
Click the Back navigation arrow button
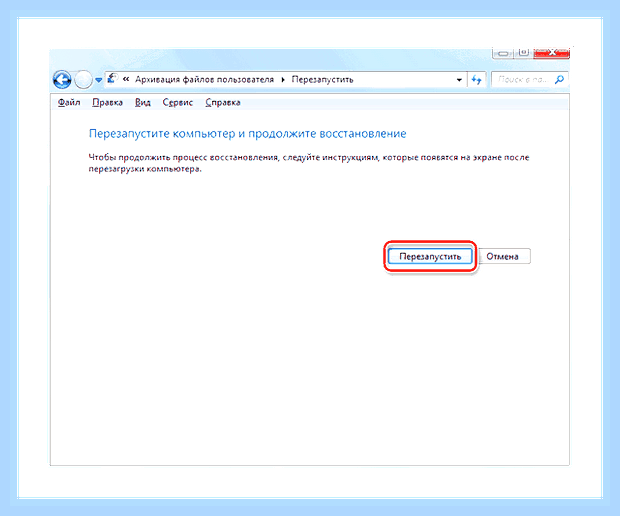pos(62,80)
